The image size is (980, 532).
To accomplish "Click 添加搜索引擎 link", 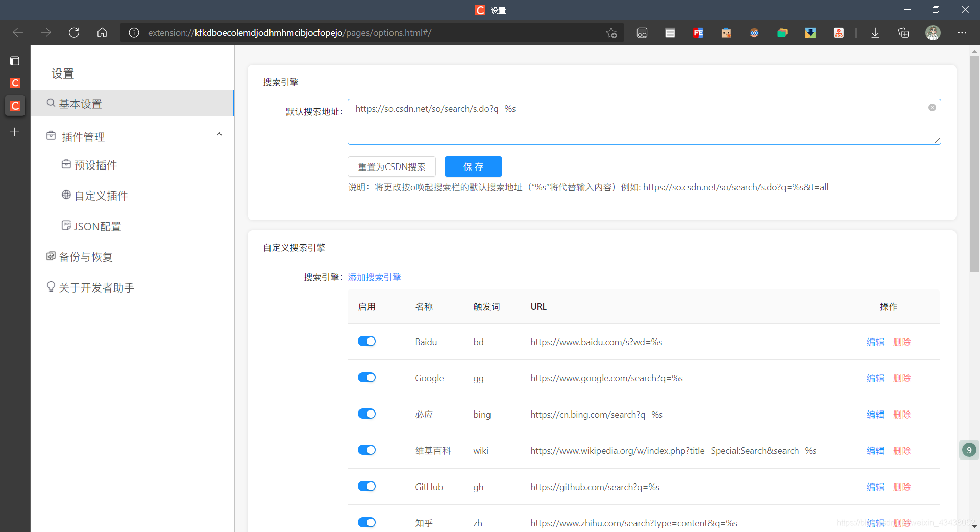I will [x=374, y=277].
